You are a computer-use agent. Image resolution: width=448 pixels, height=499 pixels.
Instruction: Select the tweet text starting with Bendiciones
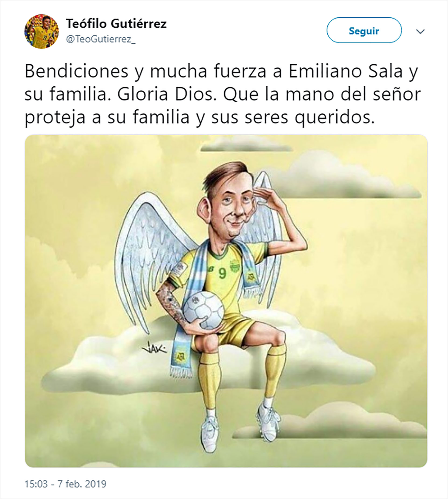(x=223, y=94)
